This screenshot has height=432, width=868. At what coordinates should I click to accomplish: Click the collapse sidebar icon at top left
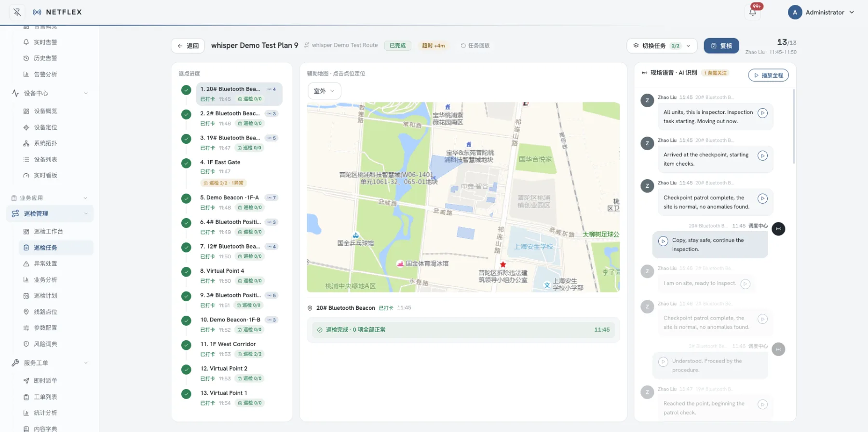(17, 12)
